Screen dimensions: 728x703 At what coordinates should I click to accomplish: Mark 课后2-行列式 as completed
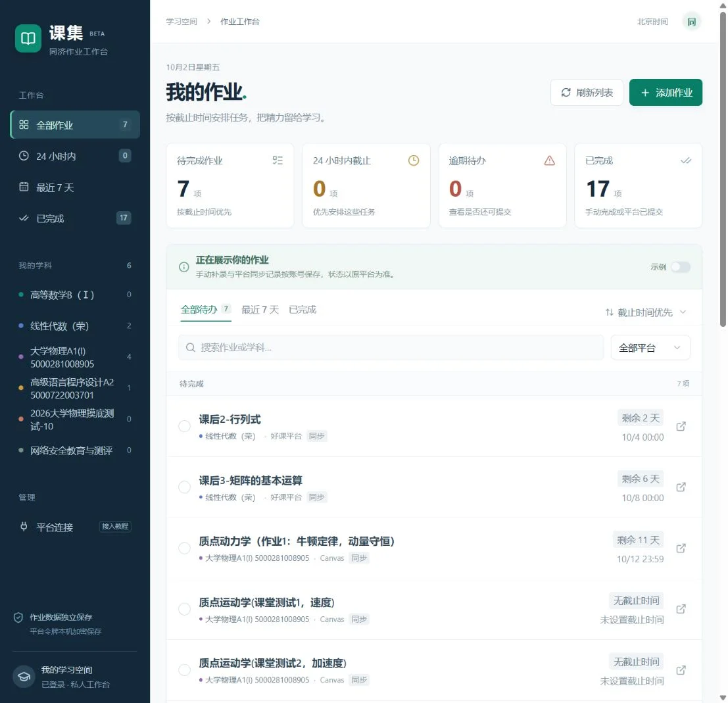tap(184, 426)
